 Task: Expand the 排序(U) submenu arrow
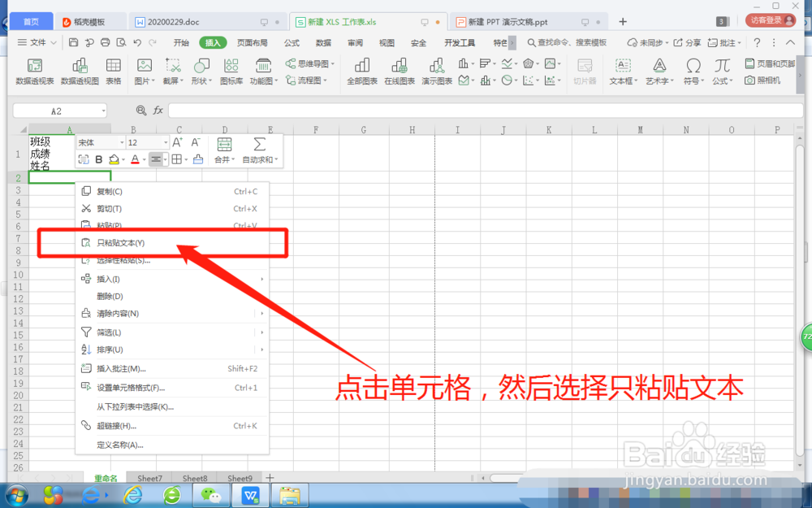pyautogui.click(x=262, y=350)
